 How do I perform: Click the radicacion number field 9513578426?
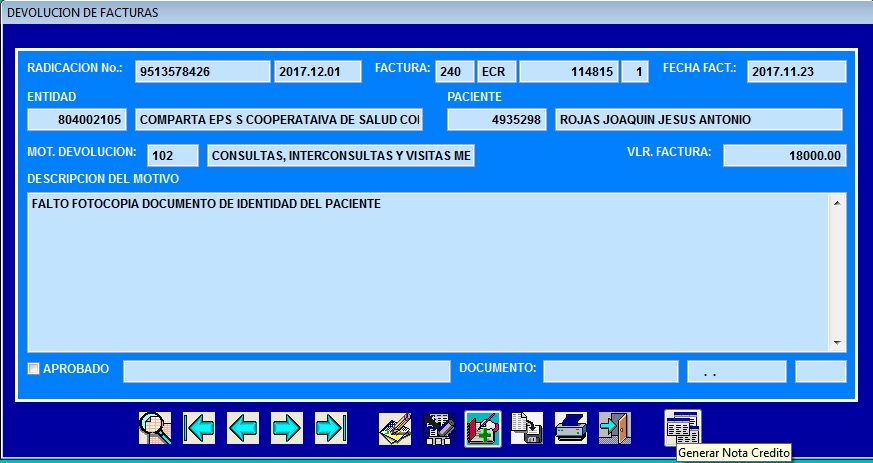[203, 72]
